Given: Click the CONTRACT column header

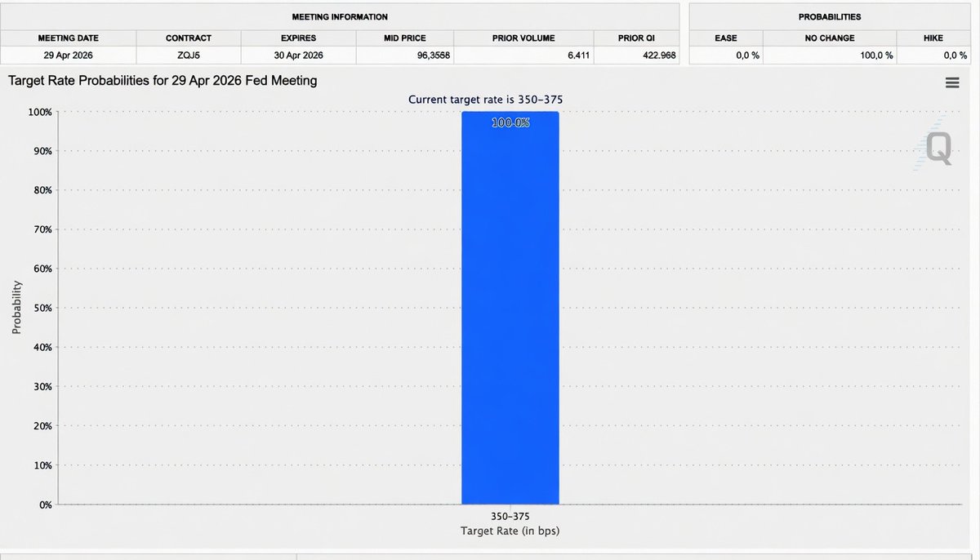Looking at the screenshot, I should [x=189, y=38].
